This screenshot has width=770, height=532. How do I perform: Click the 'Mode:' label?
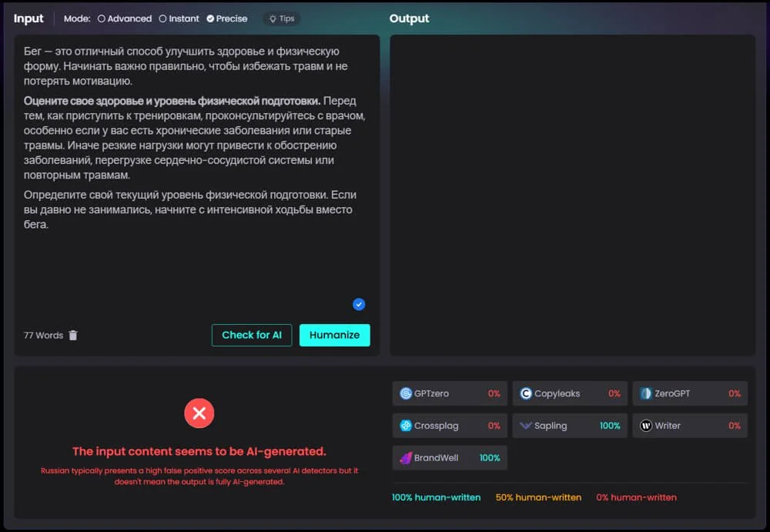click(x=77, y=18)
